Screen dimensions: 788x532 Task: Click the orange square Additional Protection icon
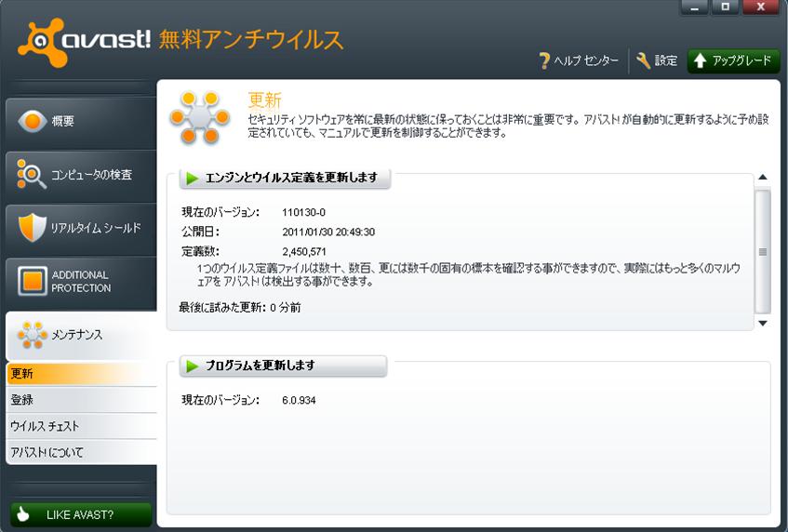tap(33, 281)
